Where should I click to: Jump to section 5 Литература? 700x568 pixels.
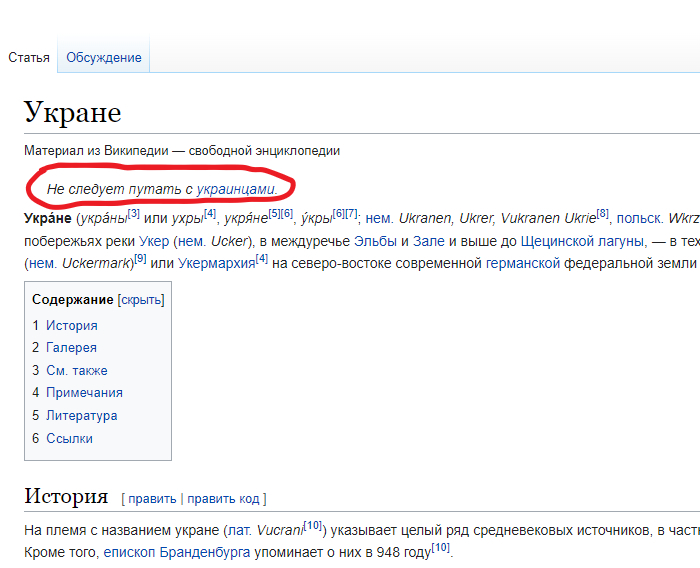pyautogui.click(x=82, y=415)
